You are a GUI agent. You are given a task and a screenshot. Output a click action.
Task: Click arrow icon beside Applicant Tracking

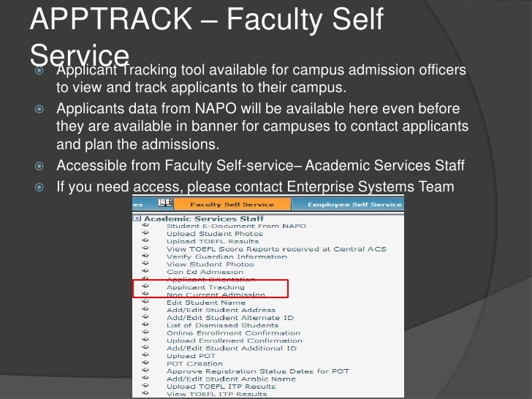[145, 286]
